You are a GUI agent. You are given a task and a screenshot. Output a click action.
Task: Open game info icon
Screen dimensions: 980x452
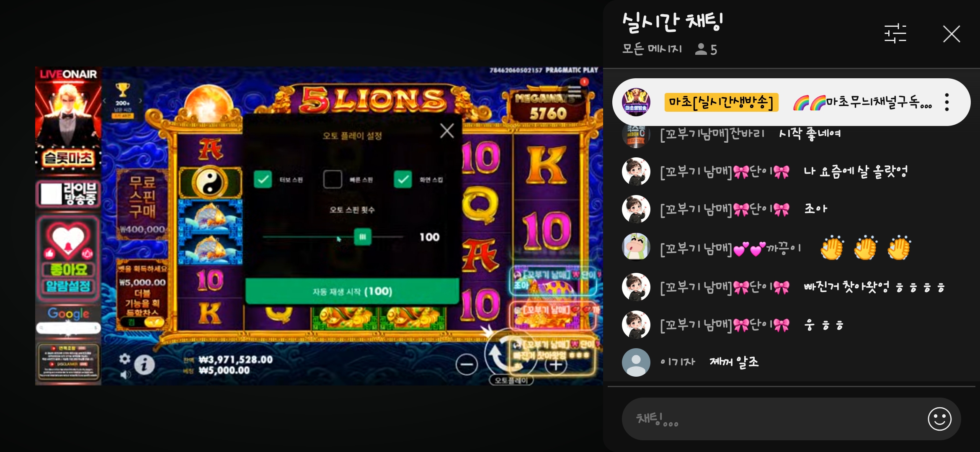pos(144,365)
